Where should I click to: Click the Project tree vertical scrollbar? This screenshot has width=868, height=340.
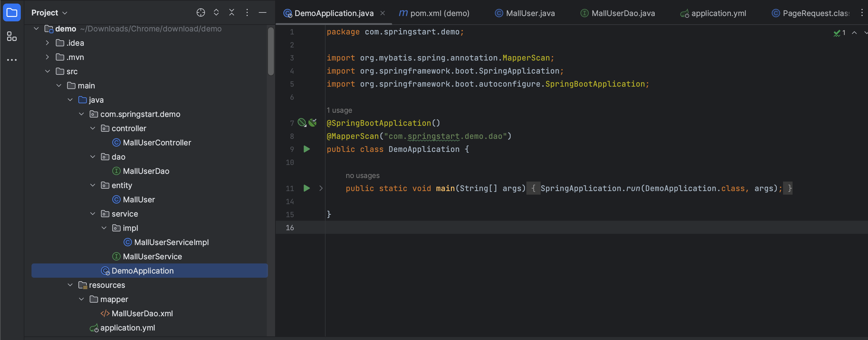click(x=271, y=51)
